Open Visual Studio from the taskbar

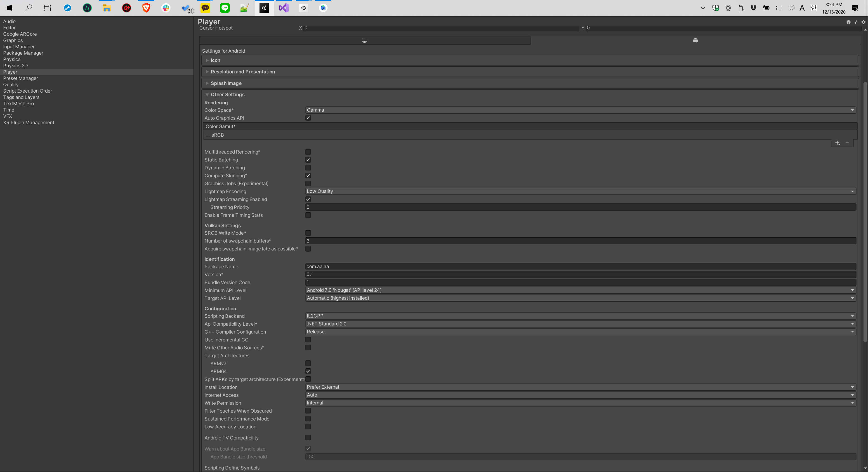tap(283, 8)
